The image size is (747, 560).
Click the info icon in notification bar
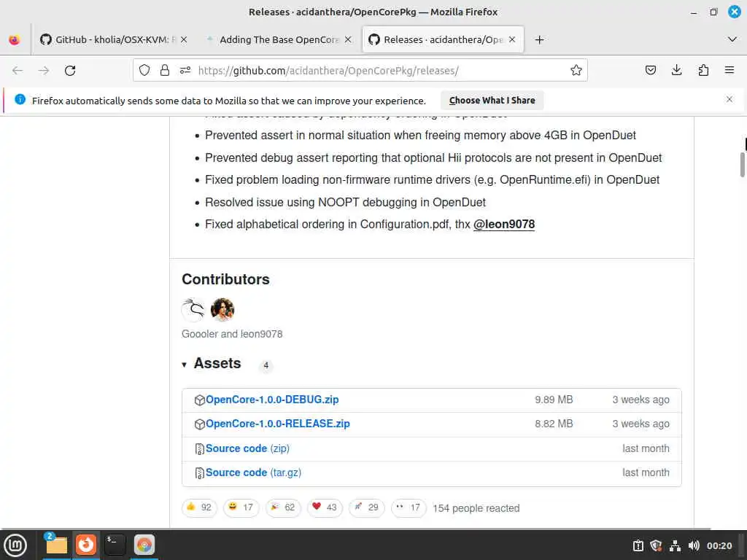(x=20, y=99)
